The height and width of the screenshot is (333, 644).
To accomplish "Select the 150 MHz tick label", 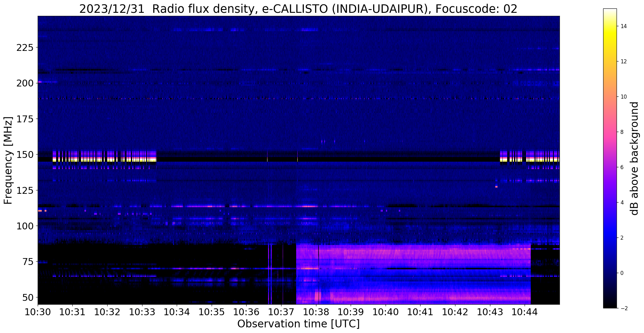I will point(25,154).
